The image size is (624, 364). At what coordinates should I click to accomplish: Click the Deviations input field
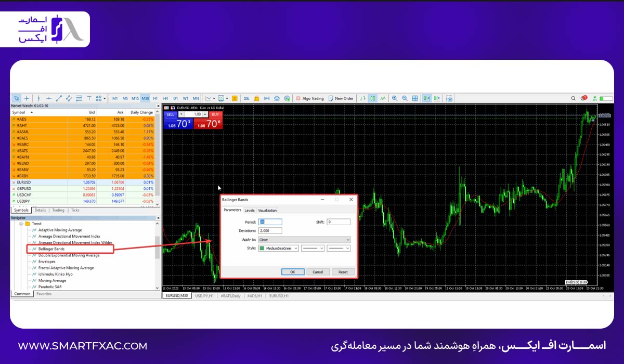(270, 231)
